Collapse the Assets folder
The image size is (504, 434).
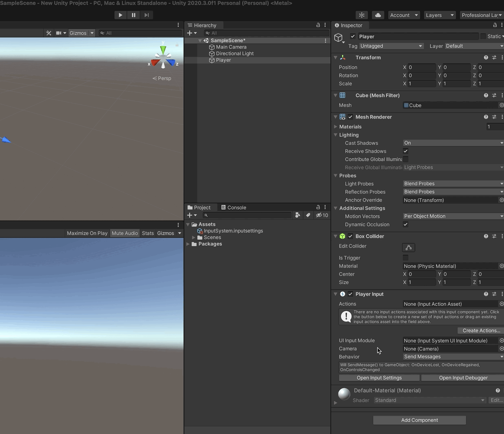(x=188, y=224)
